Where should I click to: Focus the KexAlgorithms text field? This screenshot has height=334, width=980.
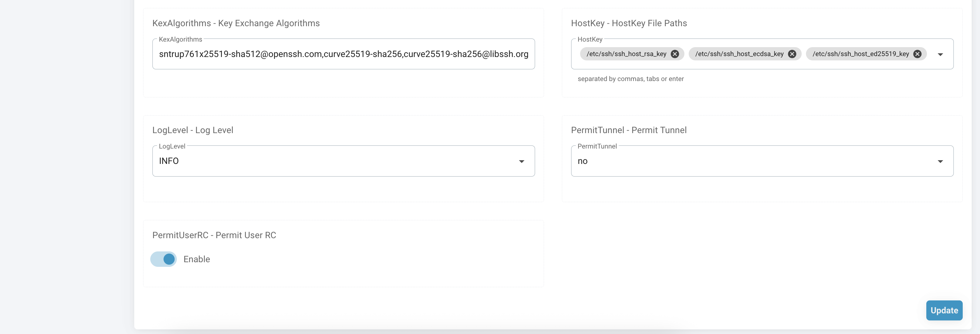(x=343, y=54)
